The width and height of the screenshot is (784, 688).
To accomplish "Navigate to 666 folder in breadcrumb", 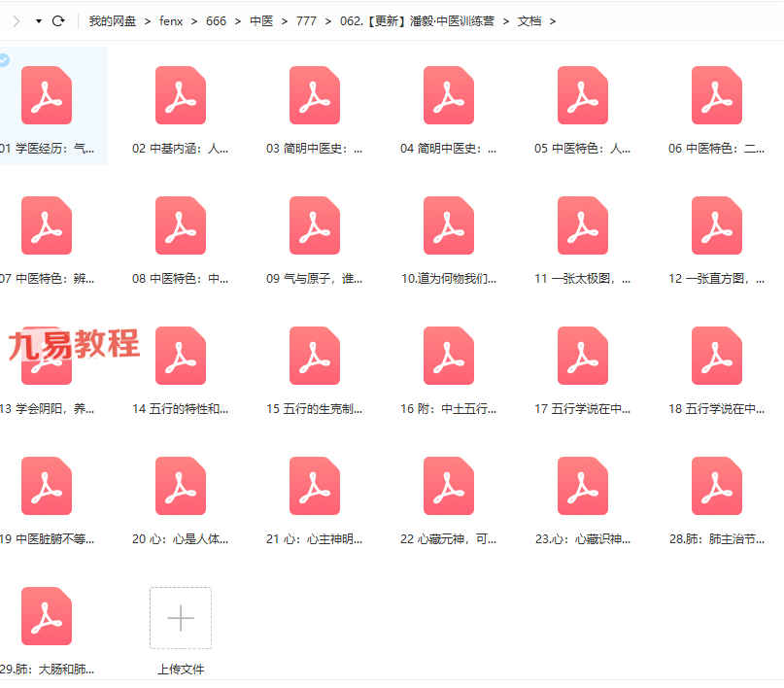I will coord(216,21).
